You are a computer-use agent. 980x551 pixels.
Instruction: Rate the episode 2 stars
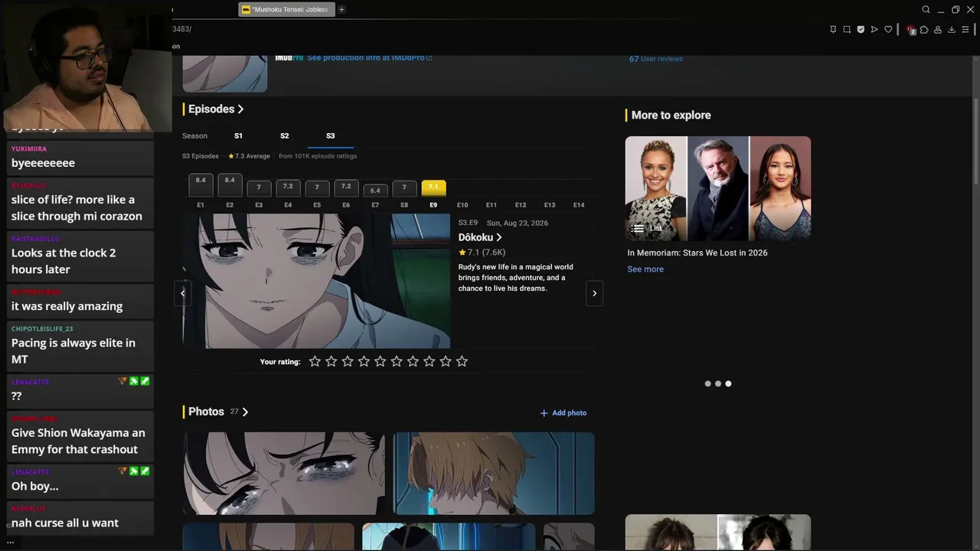(x=331, y=361)
